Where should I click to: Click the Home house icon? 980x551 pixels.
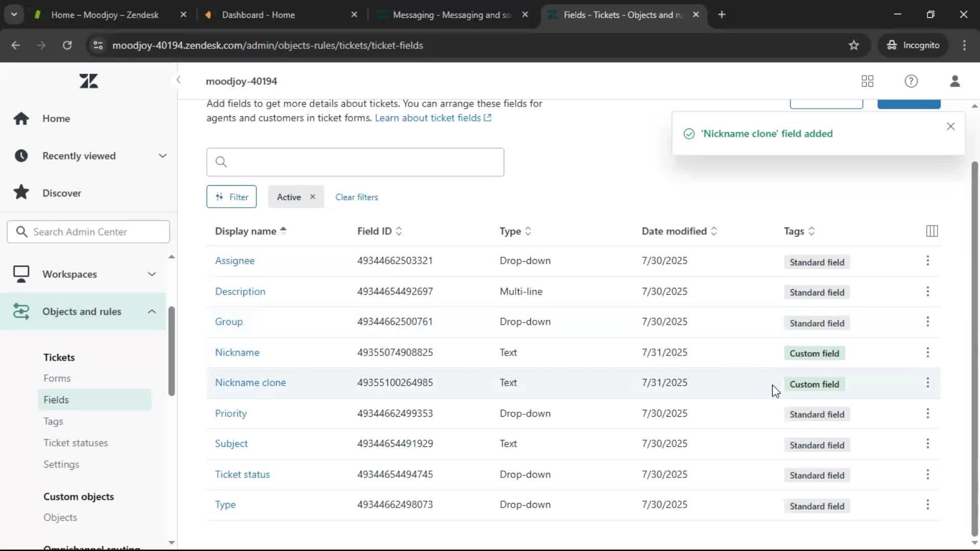tap(21, 118)
